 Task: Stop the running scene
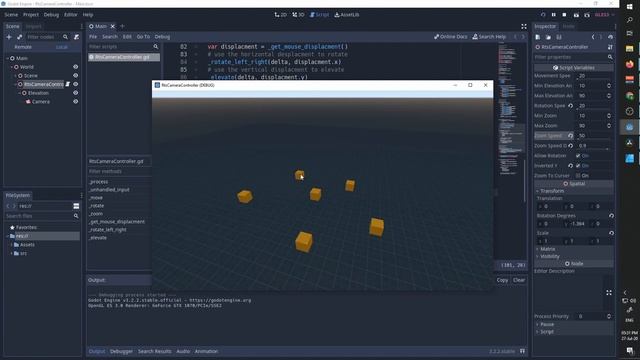click(x=564, y=15)
